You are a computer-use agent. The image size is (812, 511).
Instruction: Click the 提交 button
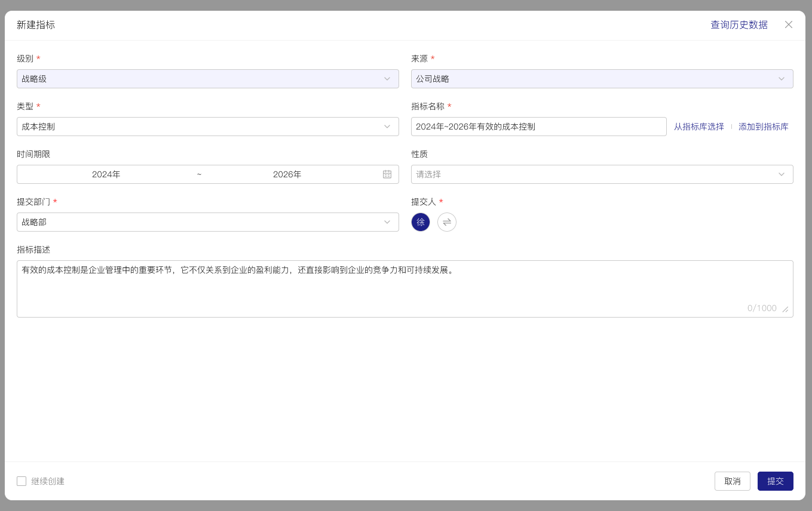775,481
